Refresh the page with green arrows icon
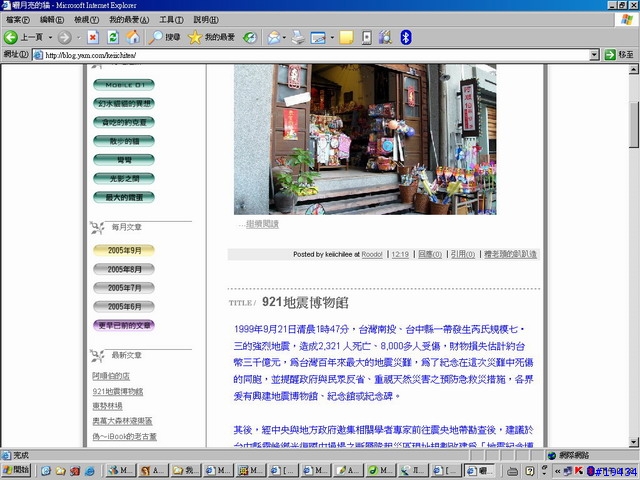This screenshot has height=480, width=640. [x=113, y=38]
